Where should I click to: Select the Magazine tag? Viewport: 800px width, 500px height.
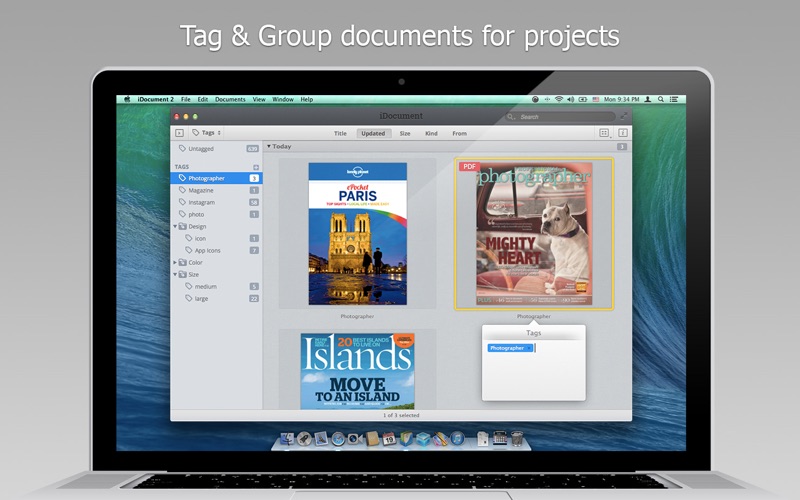click(201, 190)
